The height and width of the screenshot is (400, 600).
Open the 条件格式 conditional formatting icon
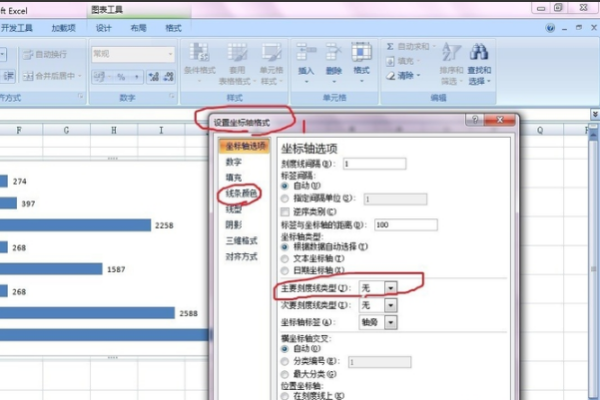[199, 54]
